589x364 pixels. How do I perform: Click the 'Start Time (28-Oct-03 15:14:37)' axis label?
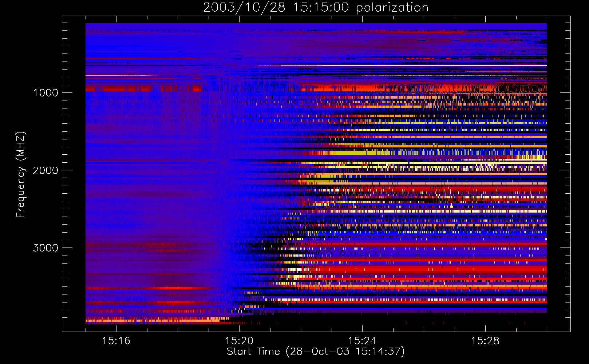(316, 352)
